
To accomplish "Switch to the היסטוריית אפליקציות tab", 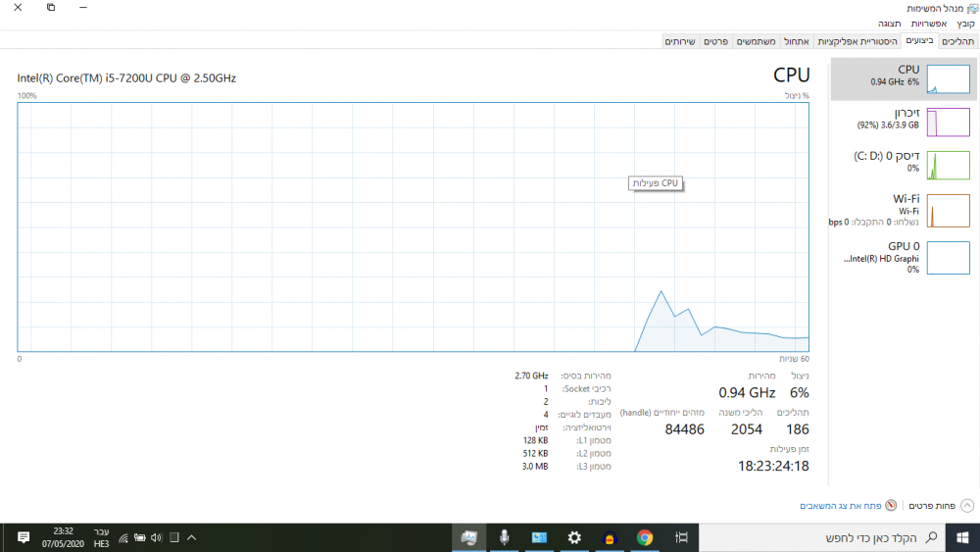I will pyautogui.click(x=857, y=41).
